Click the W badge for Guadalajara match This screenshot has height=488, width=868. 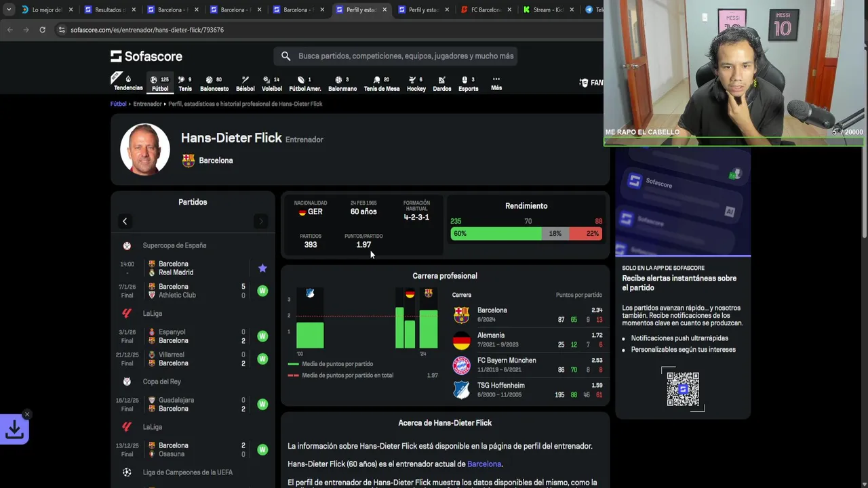point(262,404)
